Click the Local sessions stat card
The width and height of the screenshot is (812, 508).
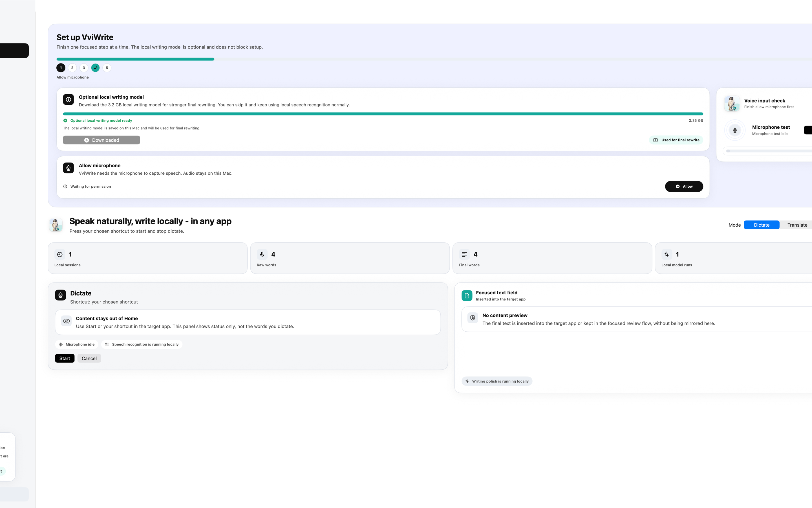(148, 258)
